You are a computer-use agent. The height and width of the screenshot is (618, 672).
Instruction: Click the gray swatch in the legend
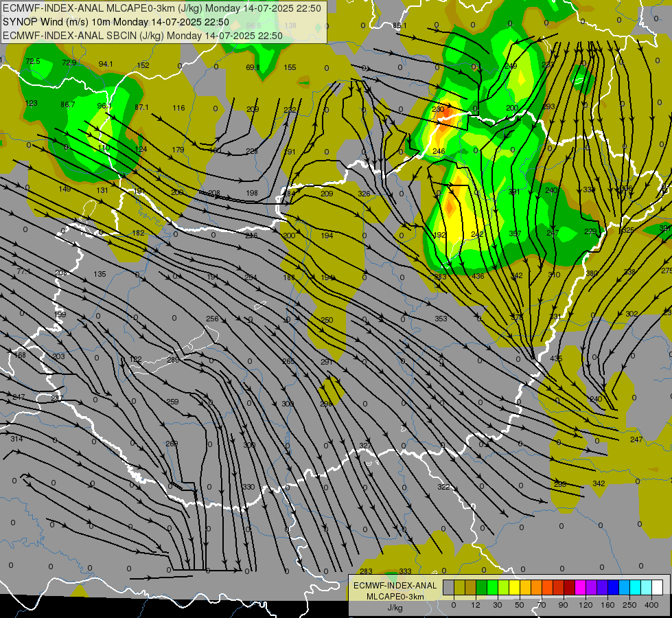[x=448, y=587]
